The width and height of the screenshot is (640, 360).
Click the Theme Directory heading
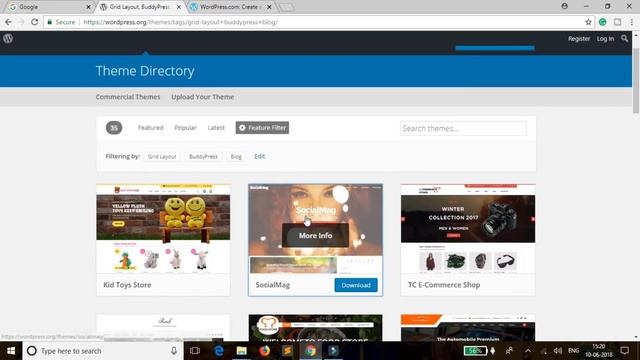click(145, 71)
